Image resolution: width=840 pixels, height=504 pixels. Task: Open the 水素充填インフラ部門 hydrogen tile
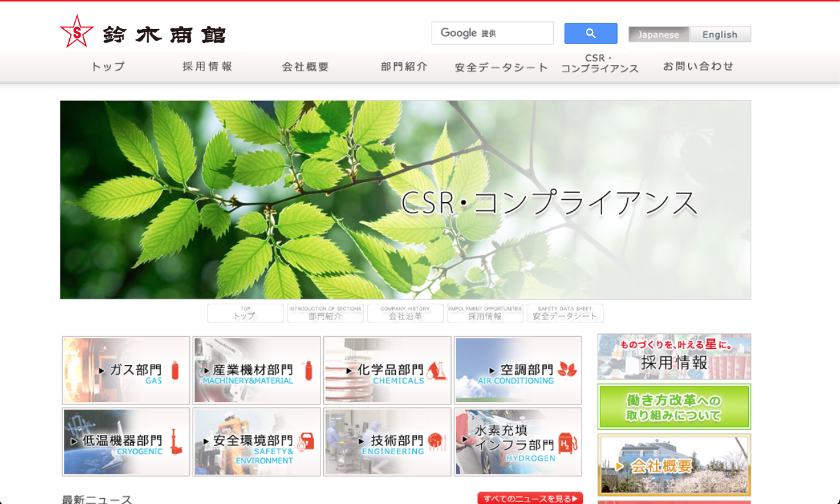click(x=518, y=441)
